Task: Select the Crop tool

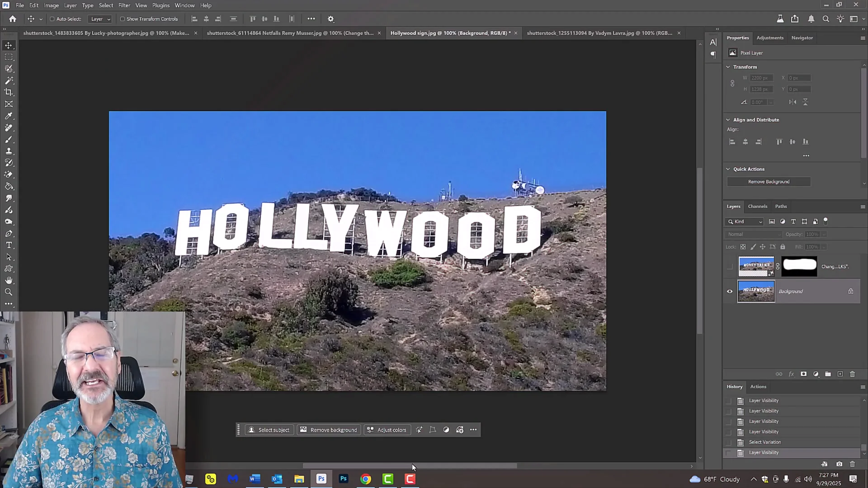Action: (9, 92)
